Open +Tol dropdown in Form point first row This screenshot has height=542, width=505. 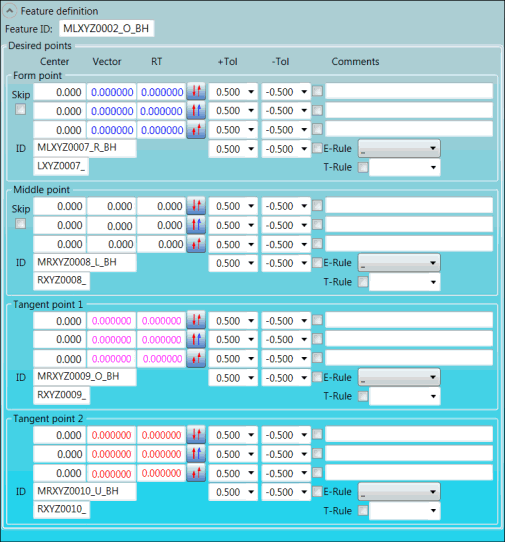233,92
